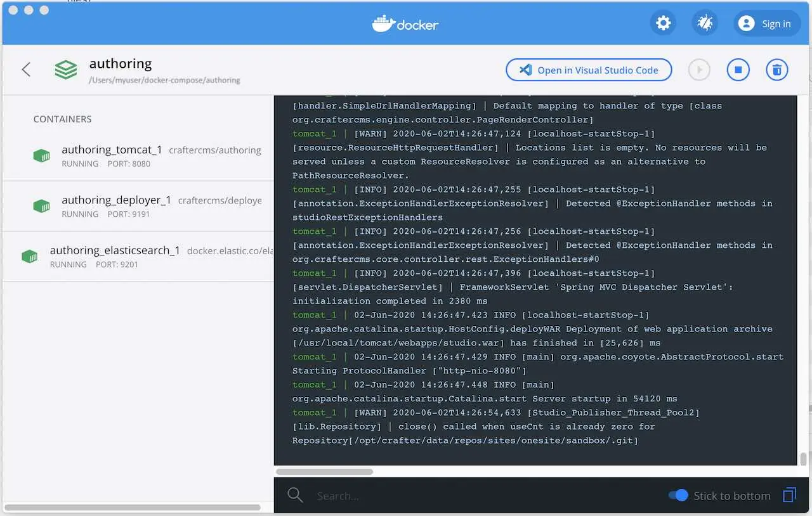812x516 pixels.
Task: Click the studioRestExceptionHandlers log line
Action: pos(367,217)
